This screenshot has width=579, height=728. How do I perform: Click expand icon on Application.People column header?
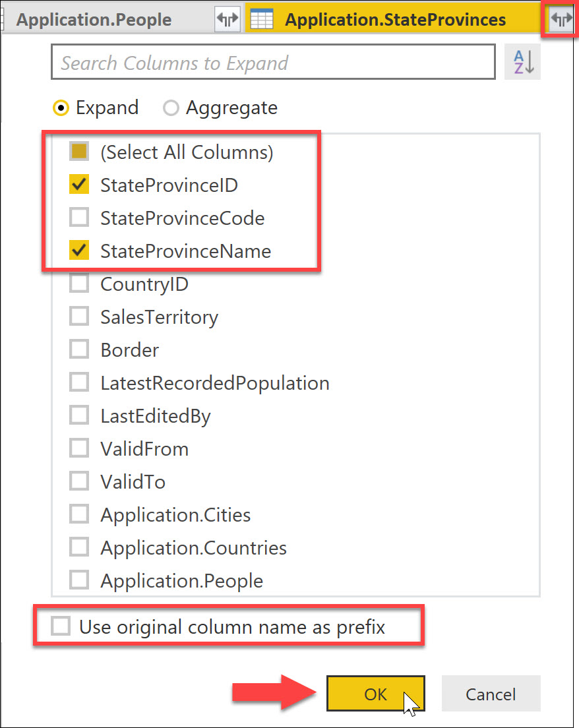[x=228, y=20]
